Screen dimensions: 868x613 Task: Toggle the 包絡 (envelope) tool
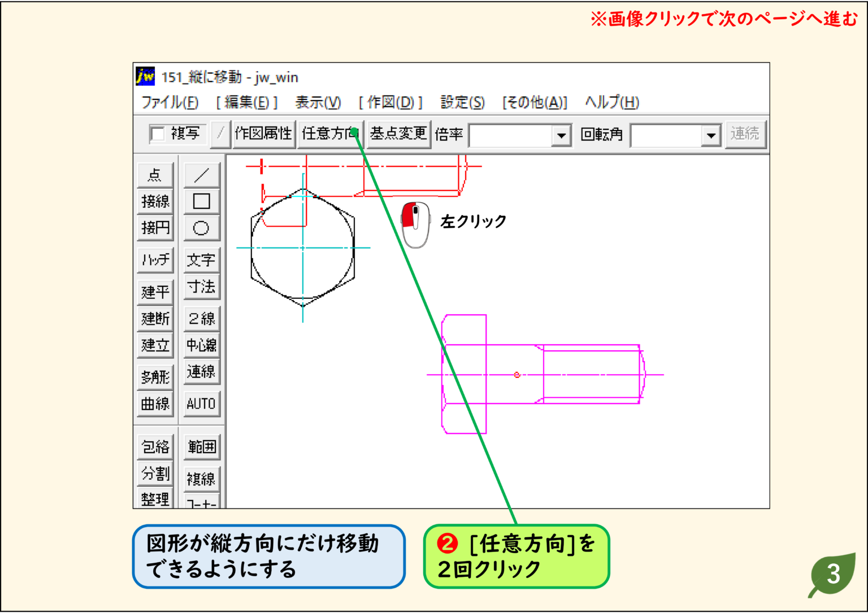[x=155, y=446]
